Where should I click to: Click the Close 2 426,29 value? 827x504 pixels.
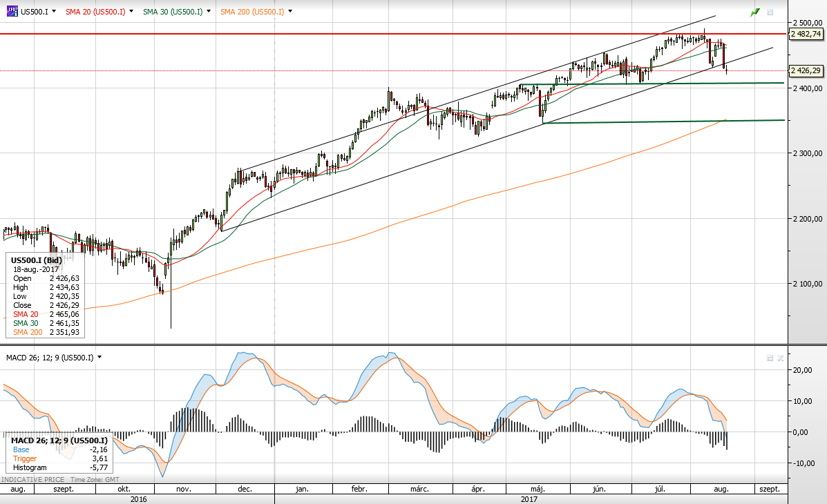(x=64, y=305)
